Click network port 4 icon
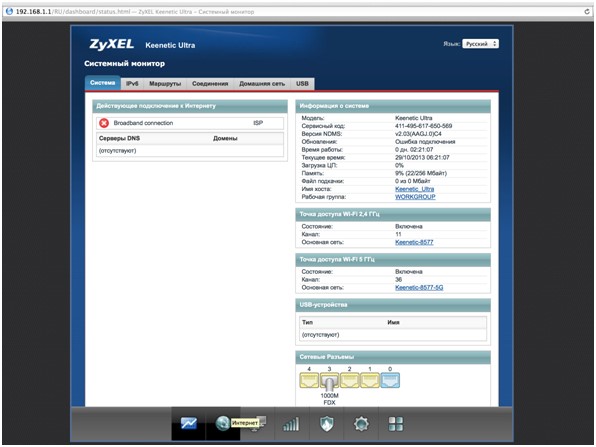596x447 pixels. click(309, 380)
